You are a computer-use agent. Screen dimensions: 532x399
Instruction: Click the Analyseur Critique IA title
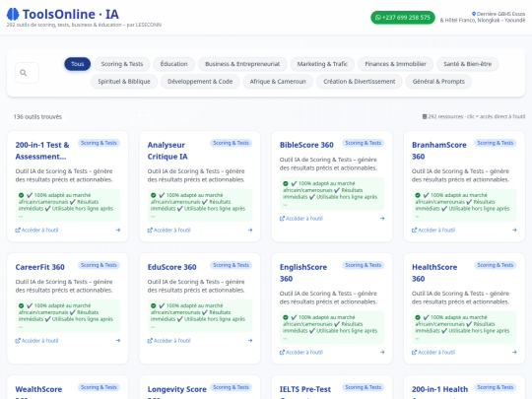(x=167, y=151)
